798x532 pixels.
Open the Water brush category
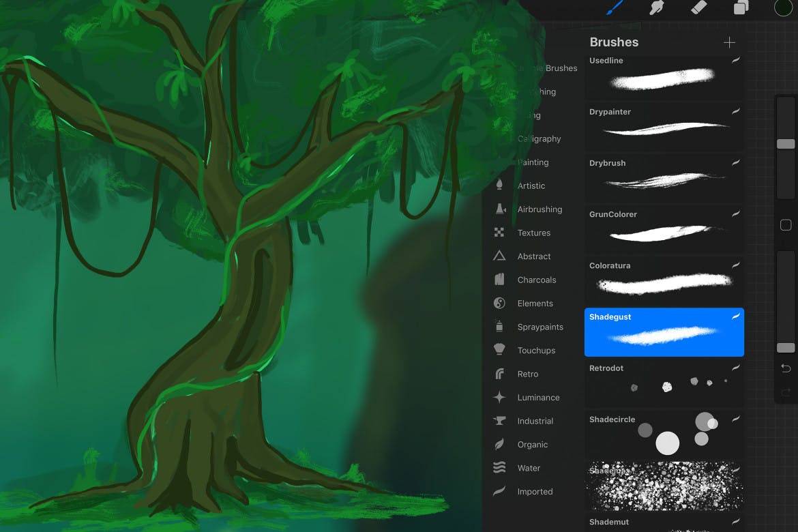click(x=529, y=469)
